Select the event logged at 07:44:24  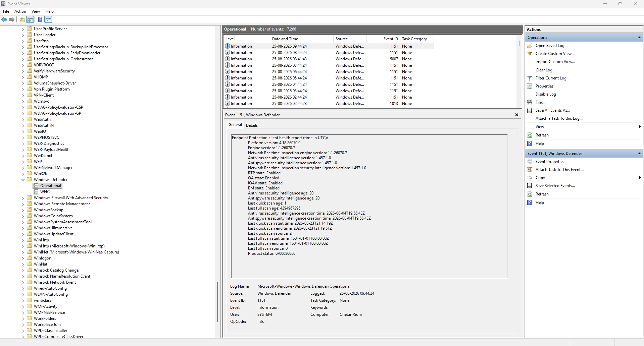click(329, 65)
